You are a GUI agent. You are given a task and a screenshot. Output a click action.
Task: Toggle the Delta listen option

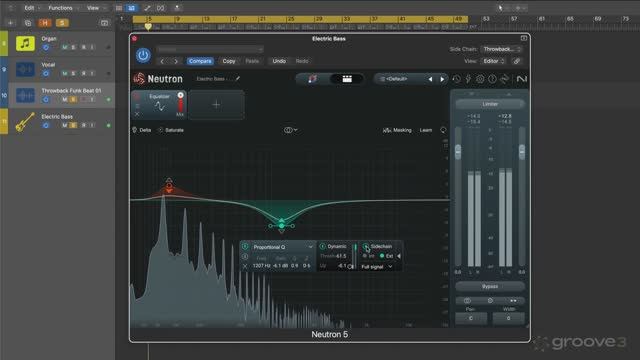(142, 130)
